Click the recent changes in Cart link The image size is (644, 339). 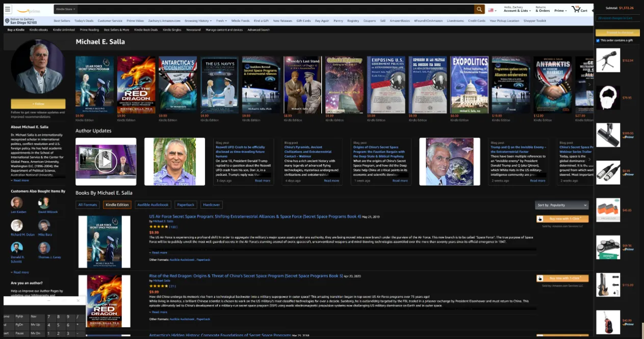click(x=615, y=18)
